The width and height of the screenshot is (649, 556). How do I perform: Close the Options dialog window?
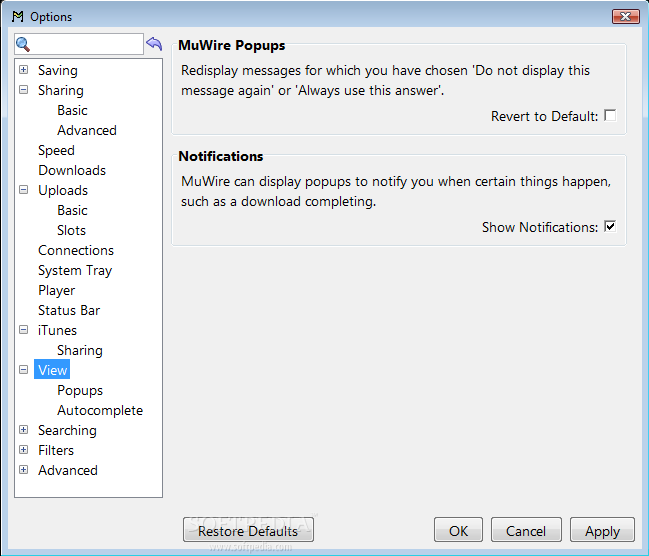[625, 17]
